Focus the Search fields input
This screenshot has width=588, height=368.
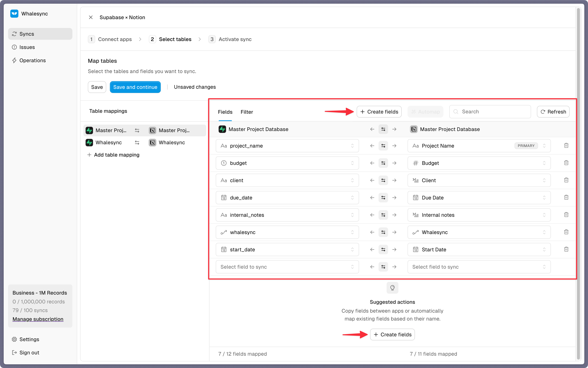click(x=490, y=112)
